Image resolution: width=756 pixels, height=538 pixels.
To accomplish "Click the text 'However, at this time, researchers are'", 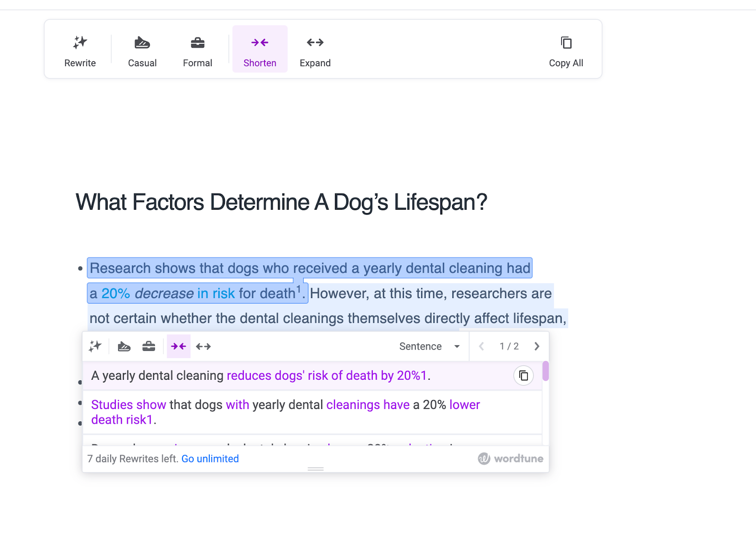I will 431,293.
